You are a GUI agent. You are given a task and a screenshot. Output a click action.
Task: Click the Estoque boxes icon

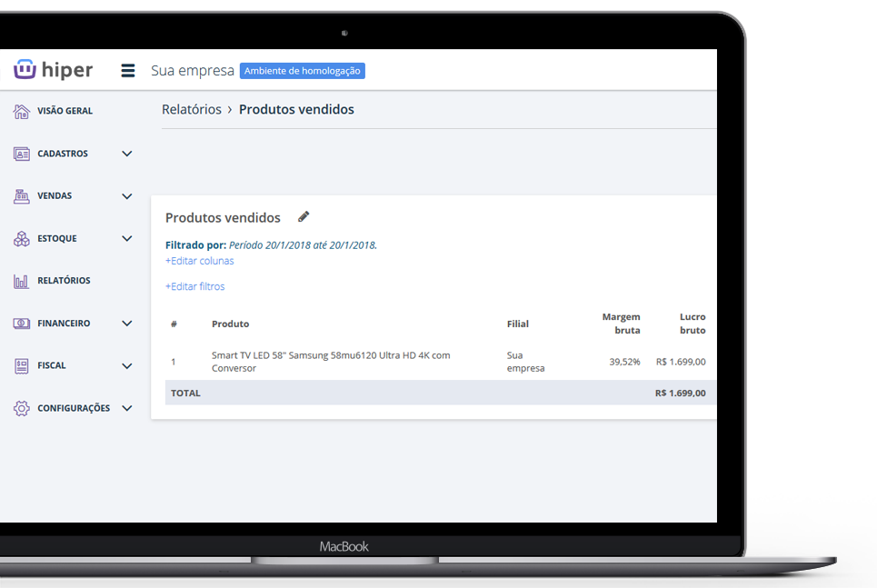(22, 239)
